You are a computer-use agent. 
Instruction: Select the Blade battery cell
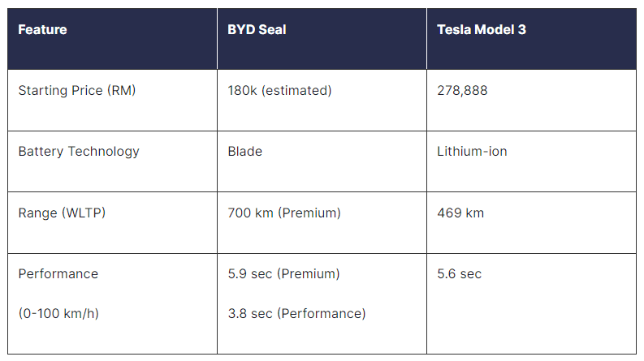(322, 161)
